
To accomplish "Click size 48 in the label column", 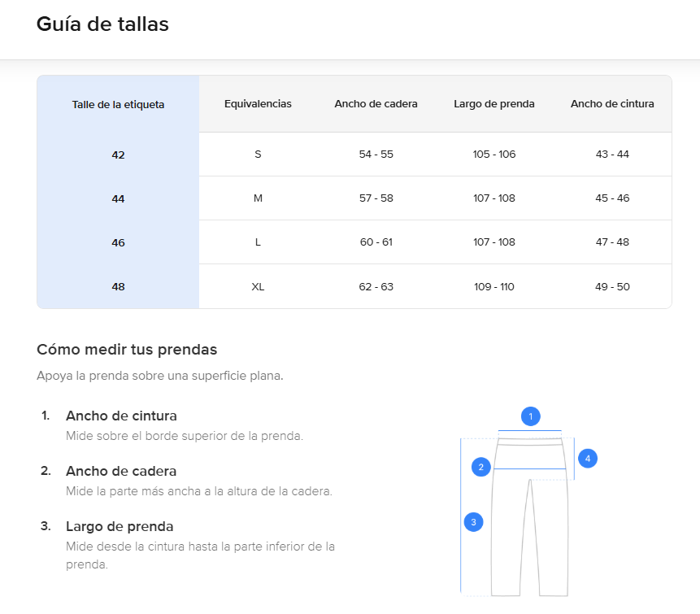I will click(x=119, y=287).
